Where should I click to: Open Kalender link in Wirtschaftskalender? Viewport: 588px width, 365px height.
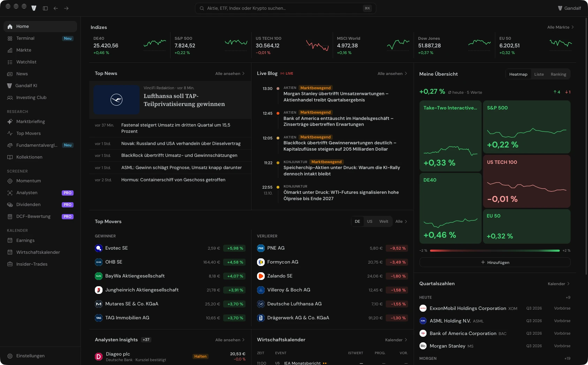(396, 340)
